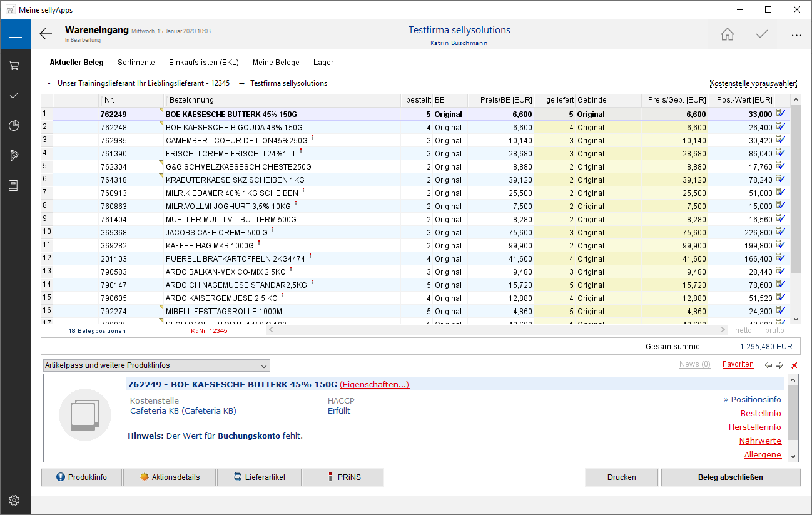Click the back arrow next to Wareneingang

coord(46,34)
